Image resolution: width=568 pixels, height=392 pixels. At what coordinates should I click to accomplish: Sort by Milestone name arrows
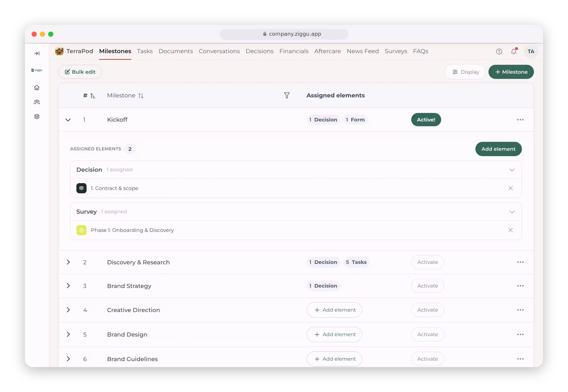coord(141,96)
